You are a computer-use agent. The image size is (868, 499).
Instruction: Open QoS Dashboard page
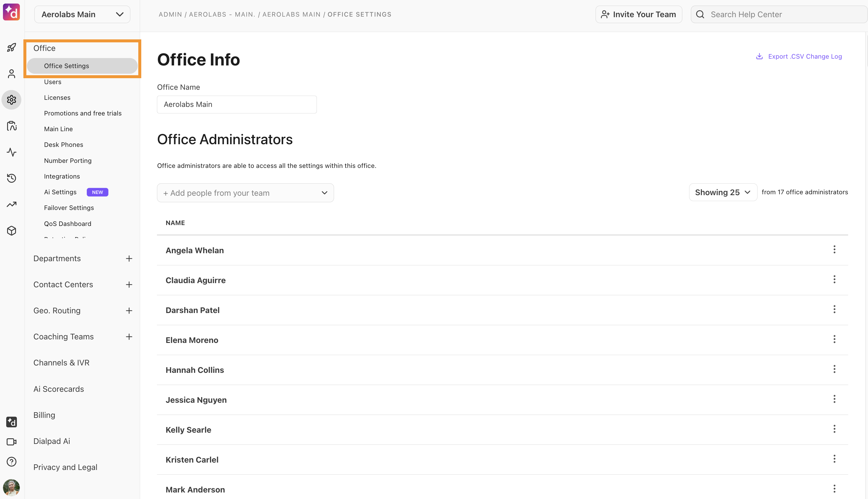(x=68, y=224)
